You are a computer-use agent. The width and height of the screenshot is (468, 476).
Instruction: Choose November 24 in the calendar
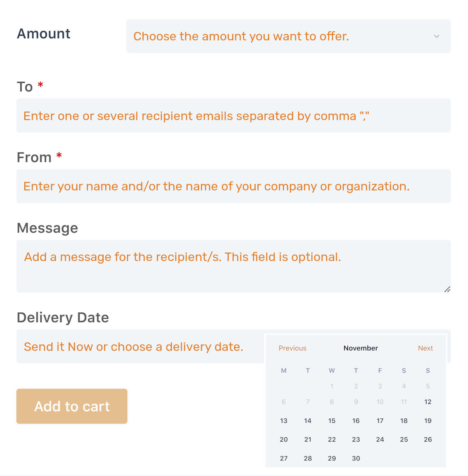pos(380,439)
